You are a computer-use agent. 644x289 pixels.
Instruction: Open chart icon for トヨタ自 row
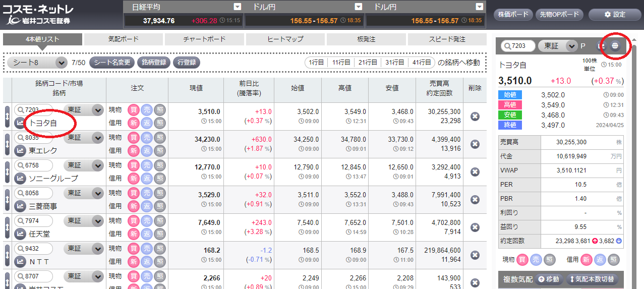tap(21, 123)
